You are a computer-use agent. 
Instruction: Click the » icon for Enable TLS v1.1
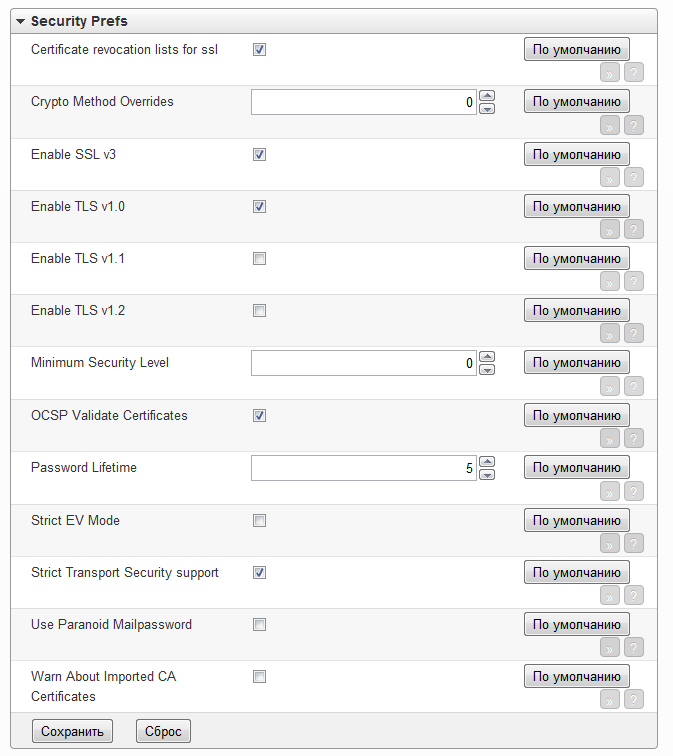609,281
